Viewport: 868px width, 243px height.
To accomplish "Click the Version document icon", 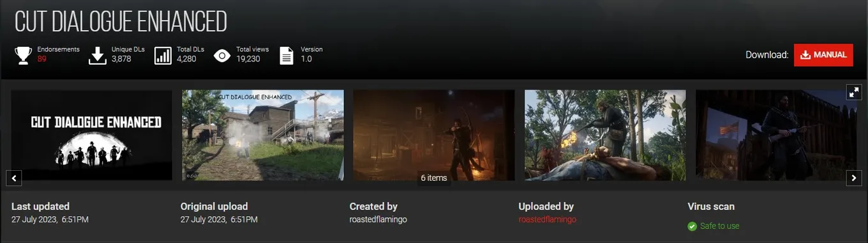I will 287,56.
